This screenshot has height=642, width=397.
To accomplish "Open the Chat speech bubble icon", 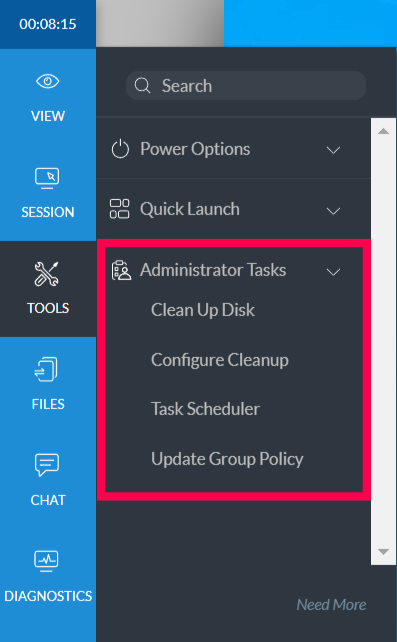I will [x=47, y=465].
